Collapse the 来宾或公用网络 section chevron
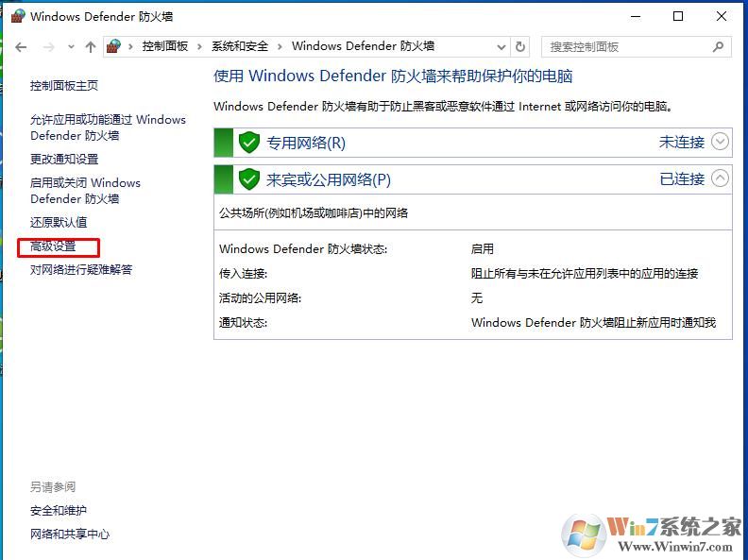The image size is (748, 560). [x=720, y=178]
